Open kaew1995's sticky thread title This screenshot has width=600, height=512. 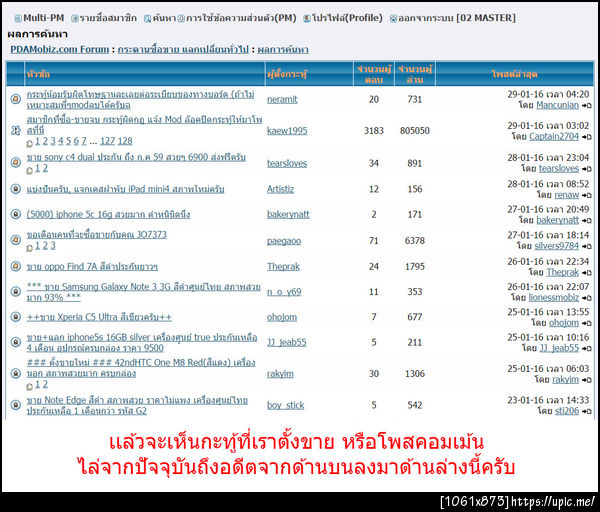pyautogui.click(x=144, y=125)
